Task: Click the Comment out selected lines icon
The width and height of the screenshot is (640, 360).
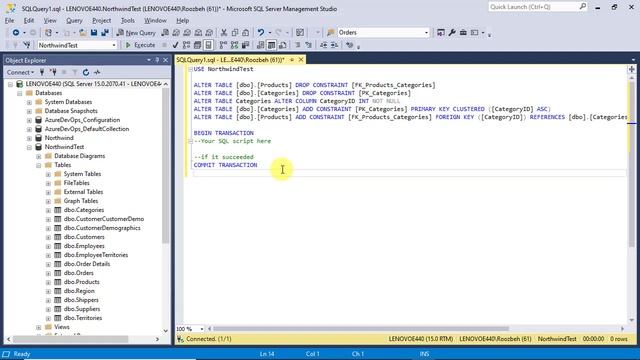Action: point(298,45)
